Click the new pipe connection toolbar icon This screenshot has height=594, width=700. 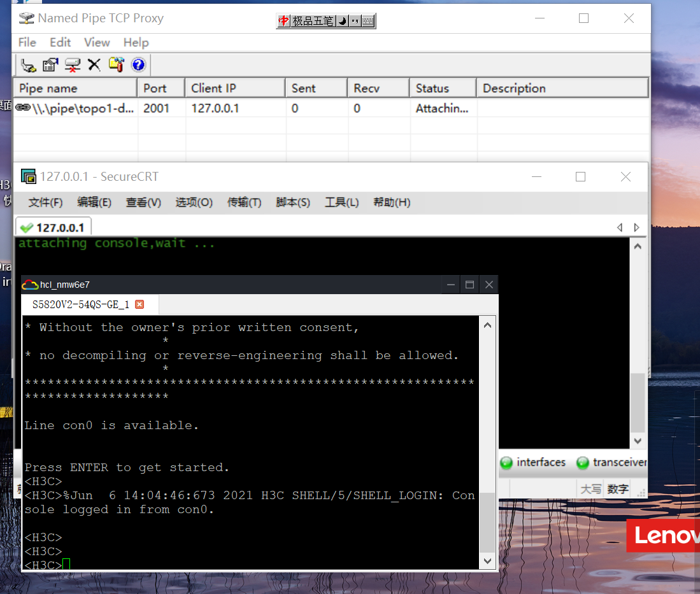point(29,65)
